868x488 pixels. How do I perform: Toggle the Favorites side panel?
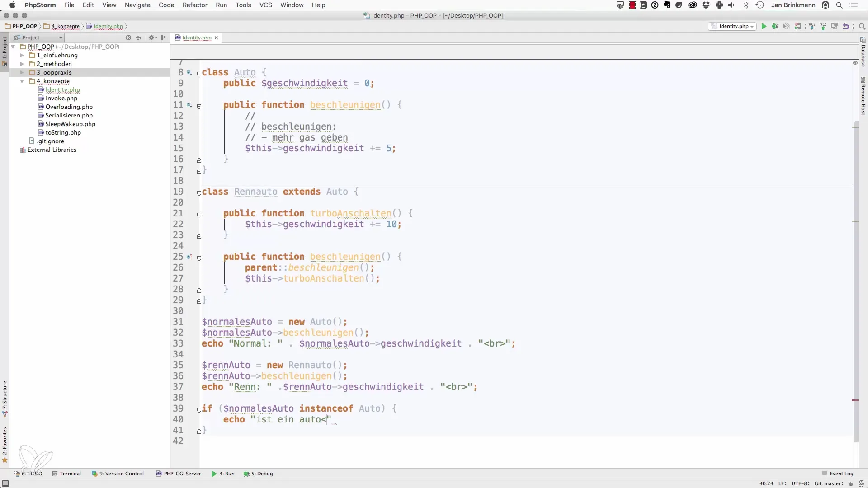pyautogui.click(x=5, y=445)
